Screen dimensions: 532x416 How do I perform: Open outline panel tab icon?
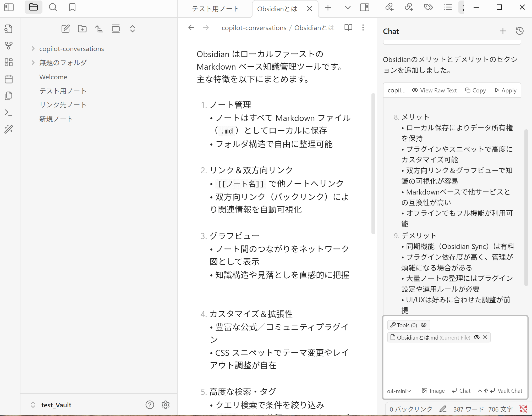448,7
